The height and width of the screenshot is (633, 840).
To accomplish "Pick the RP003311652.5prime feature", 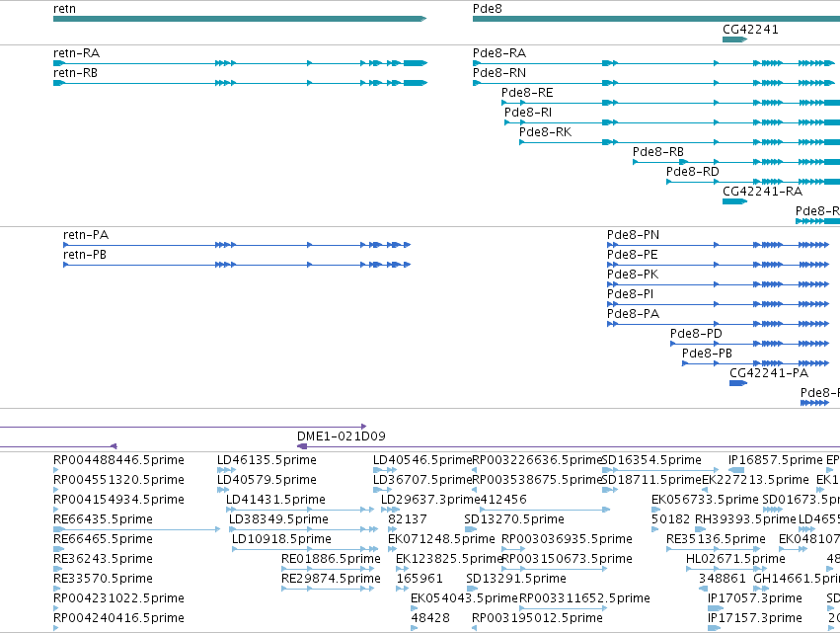I will tap(584, 598).
